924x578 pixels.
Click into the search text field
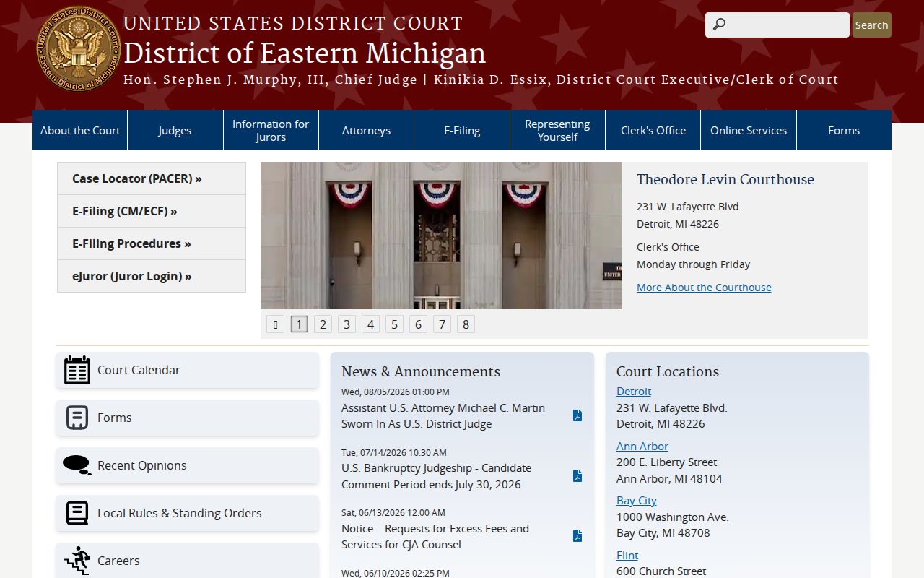click(777, 25)
